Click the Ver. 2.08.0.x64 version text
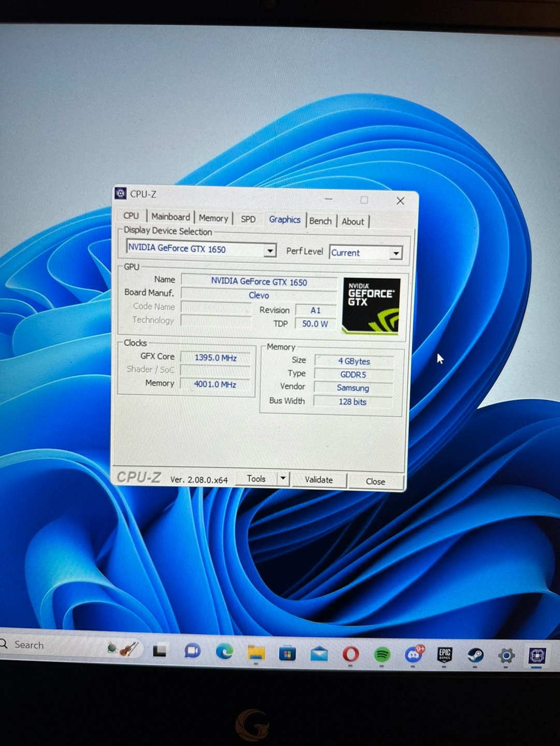The height and width of the screenshot is (746, 560). tap(199, 480)
